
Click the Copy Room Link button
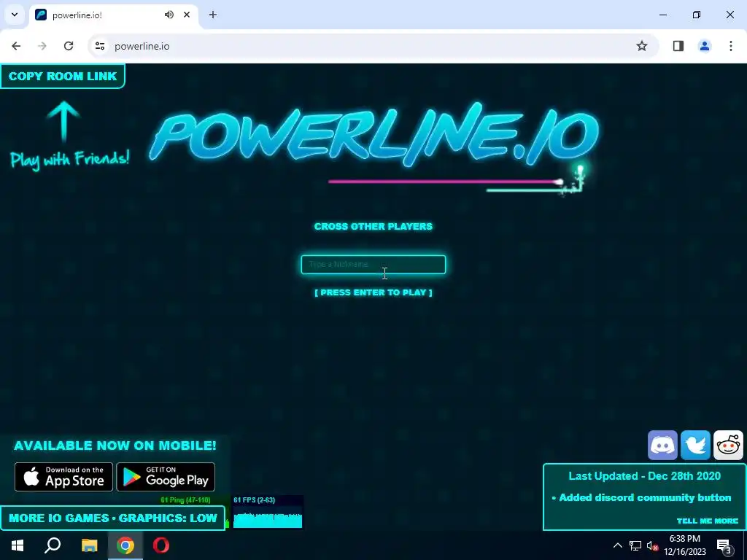(x=63, y=76)
